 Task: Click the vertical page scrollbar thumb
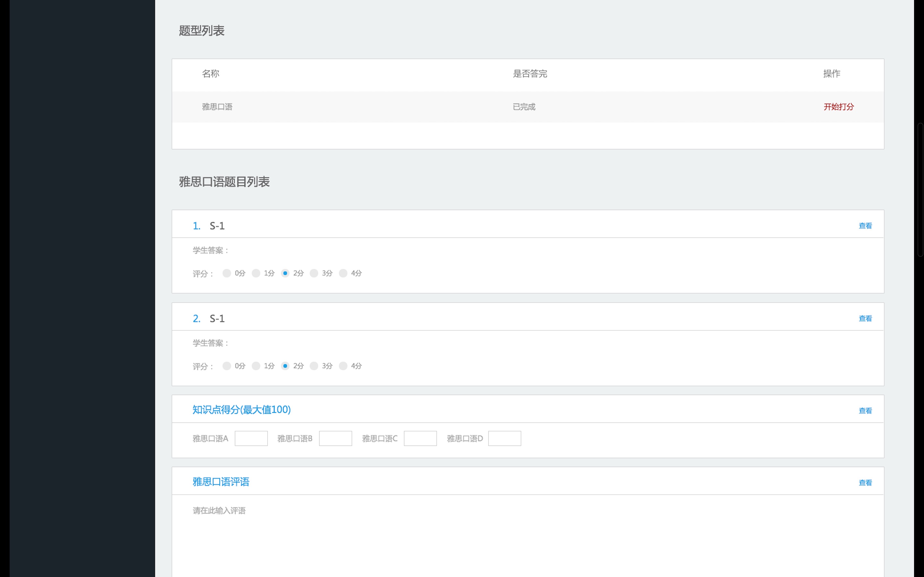[x=920, y=190]
